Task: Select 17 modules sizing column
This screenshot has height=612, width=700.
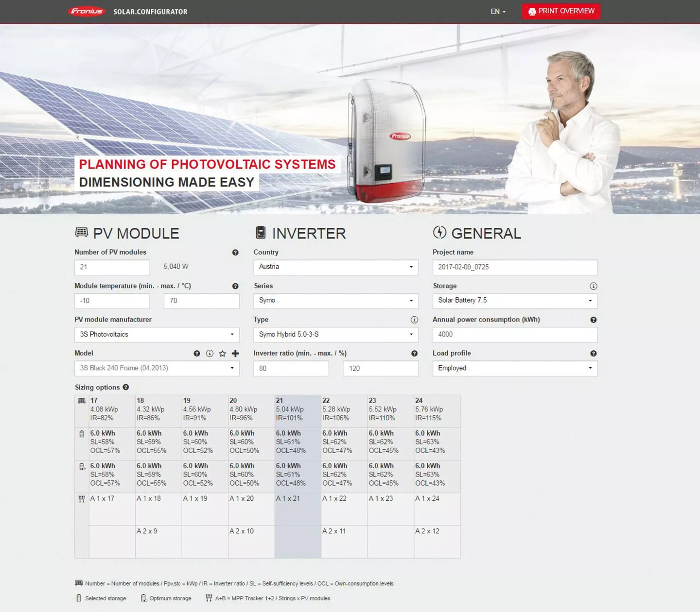Action: click(112, 411)
